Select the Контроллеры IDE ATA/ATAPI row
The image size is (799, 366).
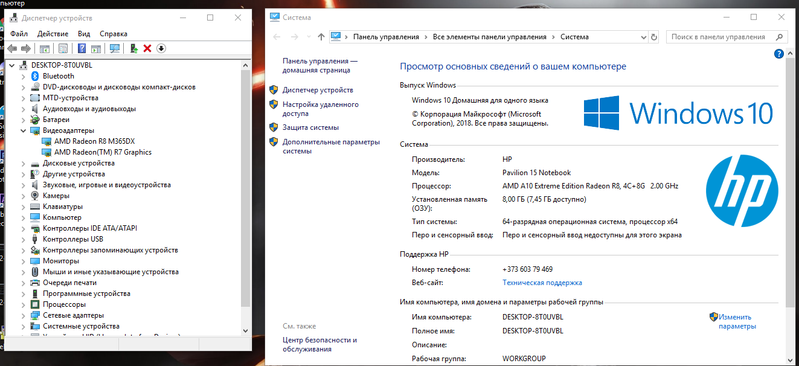[90, 228]
